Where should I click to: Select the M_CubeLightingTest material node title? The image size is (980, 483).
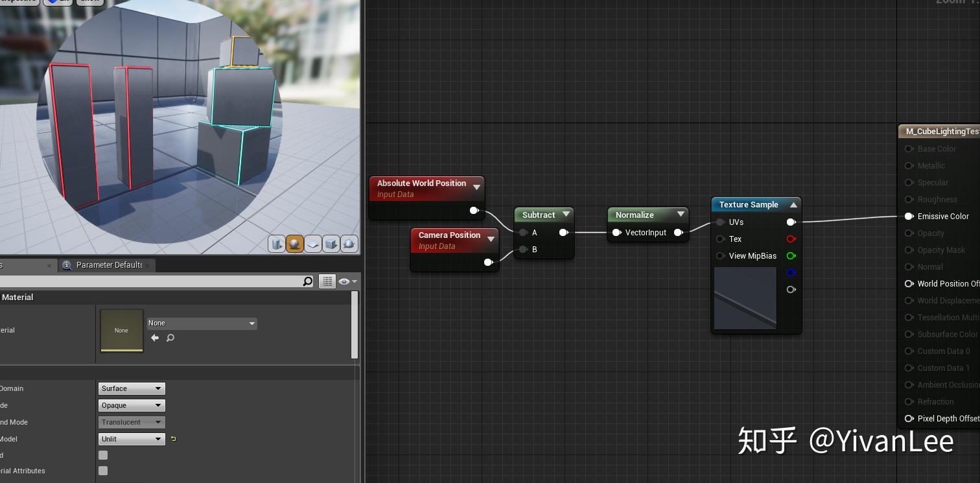(942, 132)
